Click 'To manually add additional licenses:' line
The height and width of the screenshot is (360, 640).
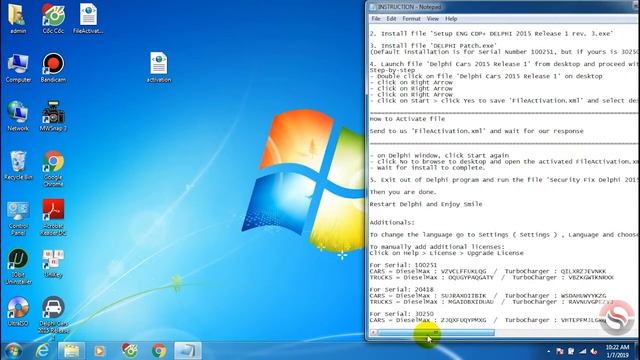coord(437,247)
